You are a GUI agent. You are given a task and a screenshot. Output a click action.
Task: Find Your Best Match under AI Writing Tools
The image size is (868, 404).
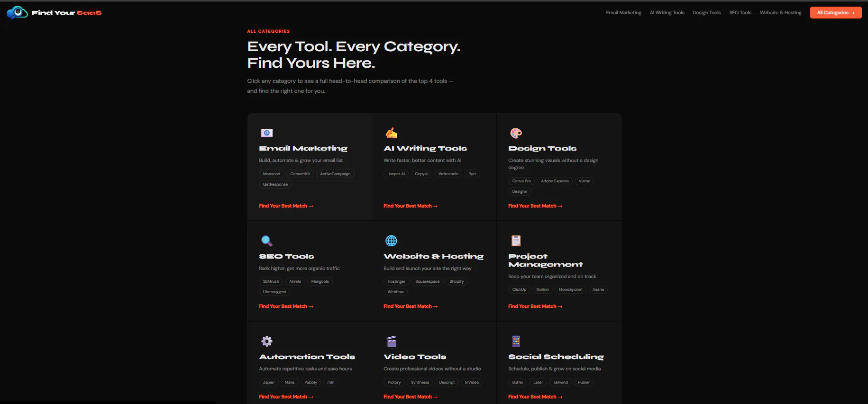411,206
